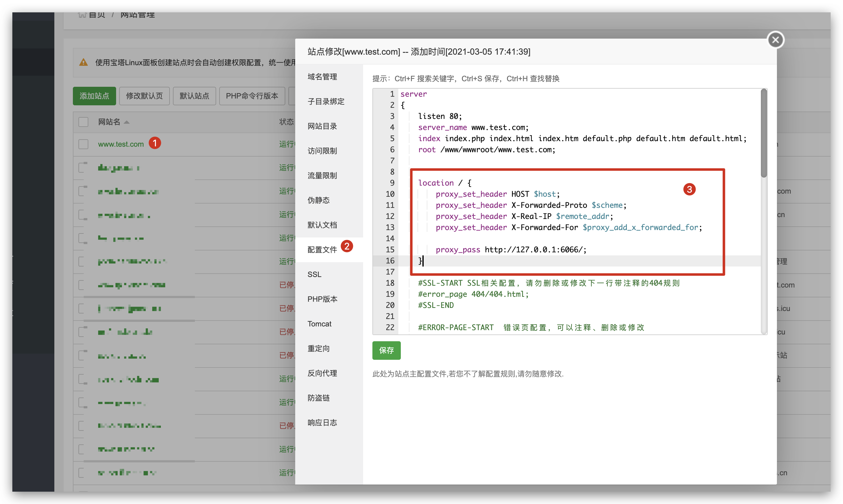
Task: Check the select-all checkbox in table header
Action: [83, 122]
